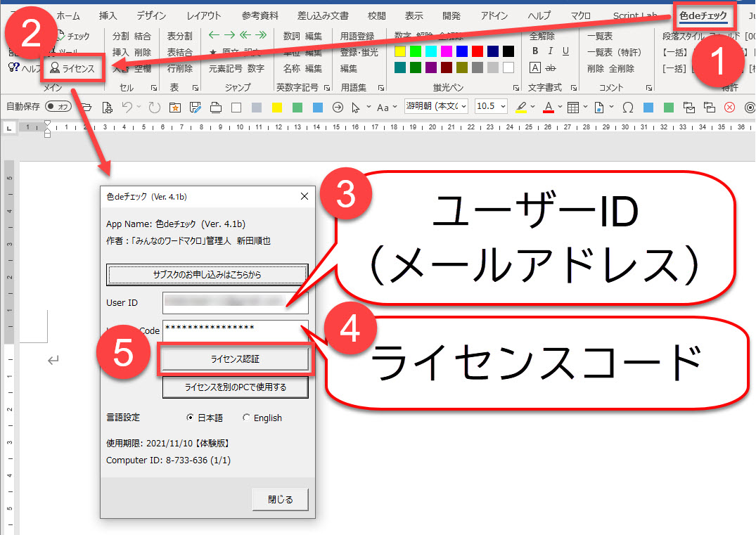Pick the yellow highlighter color swatch

tap(400, 51)
